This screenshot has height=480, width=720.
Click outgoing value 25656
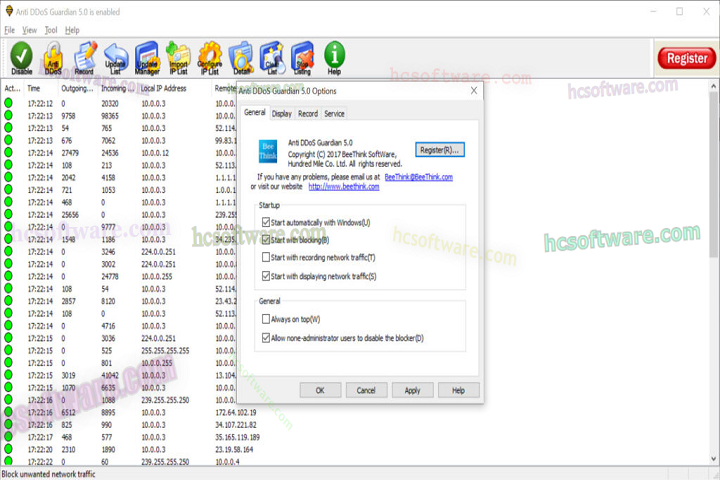tap(70, 215)
